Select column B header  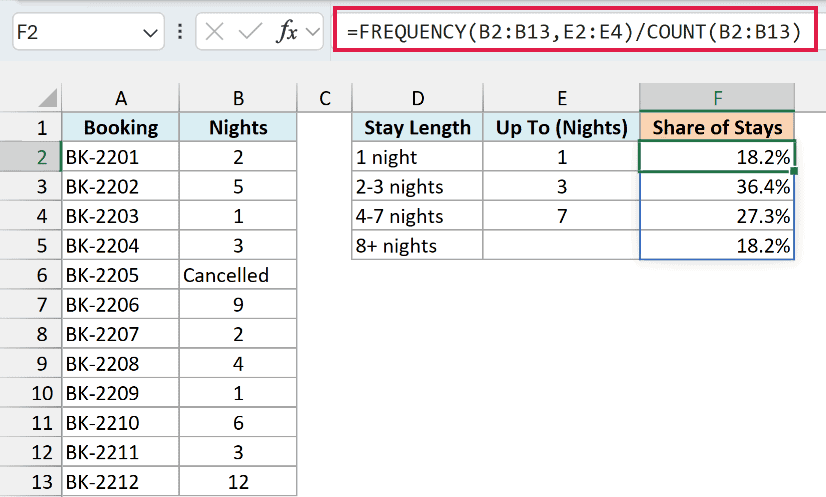238,98
